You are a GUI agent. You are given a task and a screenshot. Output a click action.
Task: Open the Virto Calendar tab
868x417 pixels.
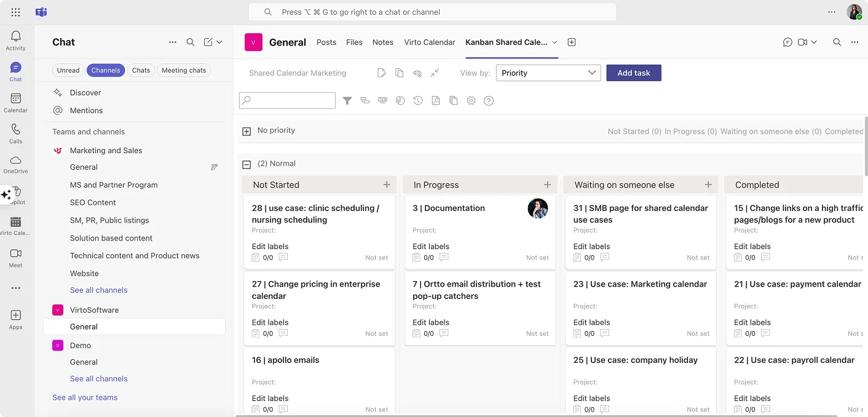[429, 42]
